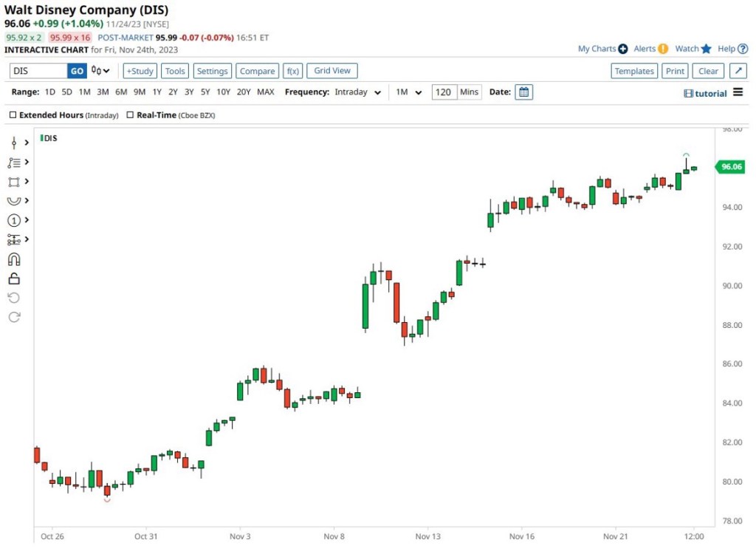Click the Alerts exclamation icon
The image size is (756, 554).
coord(663,49)
